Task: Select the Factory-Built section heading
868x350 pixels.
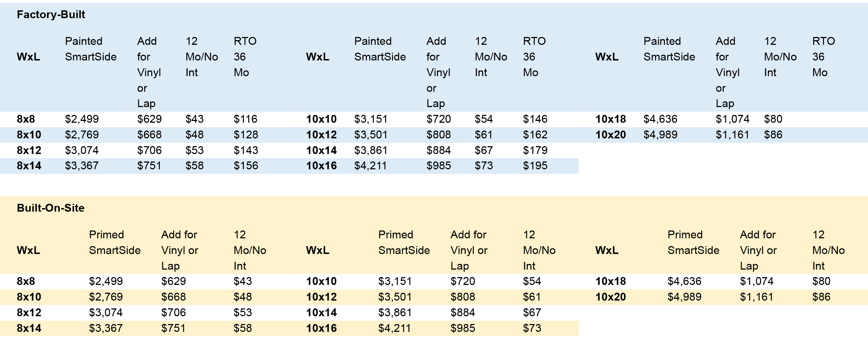Action: tap(51, 15)
